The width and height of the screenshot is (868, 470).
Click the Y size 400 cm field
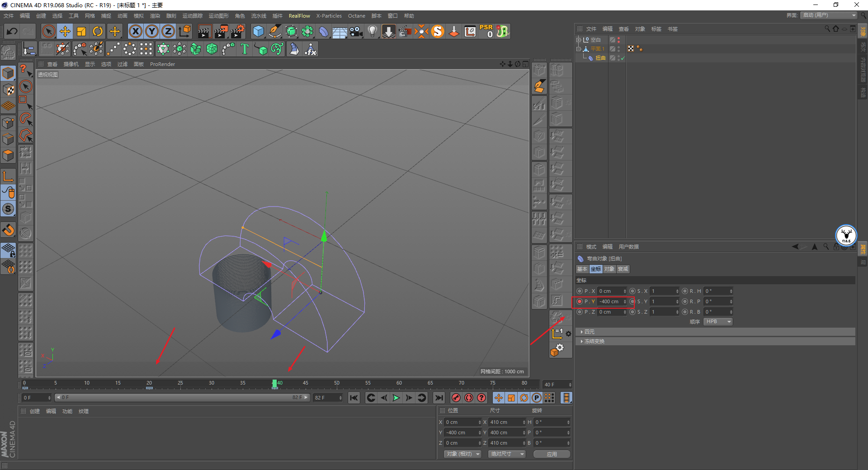506,432
